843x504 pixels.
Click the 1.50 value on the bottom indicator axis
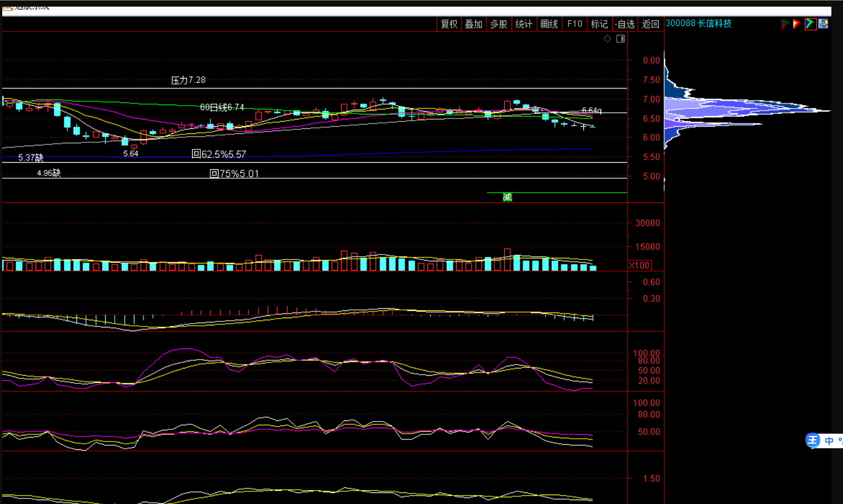point(651,479)
